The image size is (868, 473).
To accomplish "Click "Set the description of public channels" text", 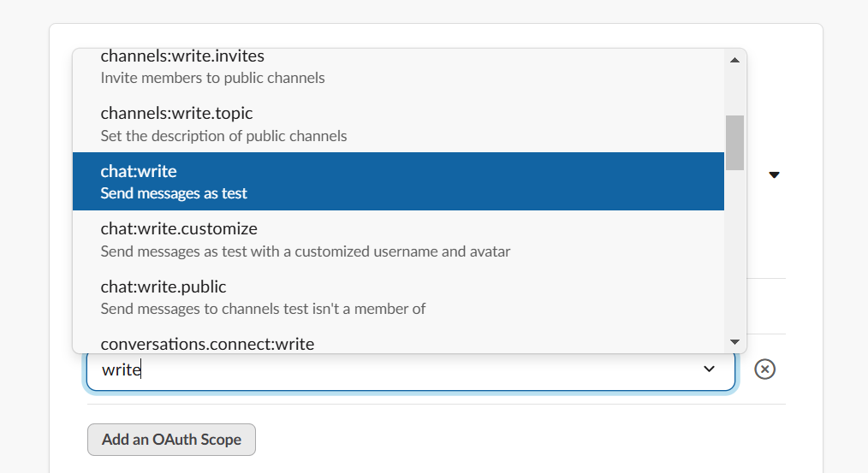I will (223, 136).
